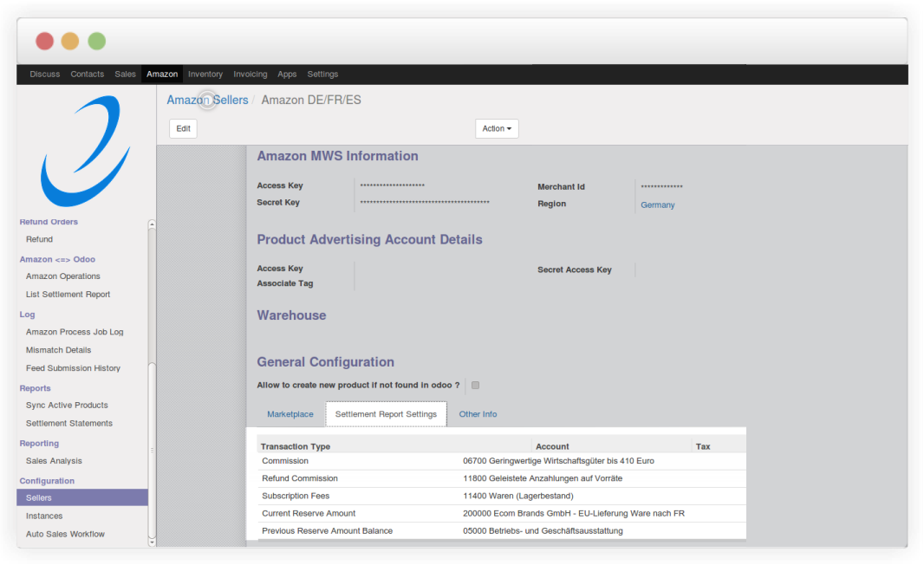The width and height of the screenshot is (924, 565).
Task: Select the Amazon menu item
Action: click(162, 75)
